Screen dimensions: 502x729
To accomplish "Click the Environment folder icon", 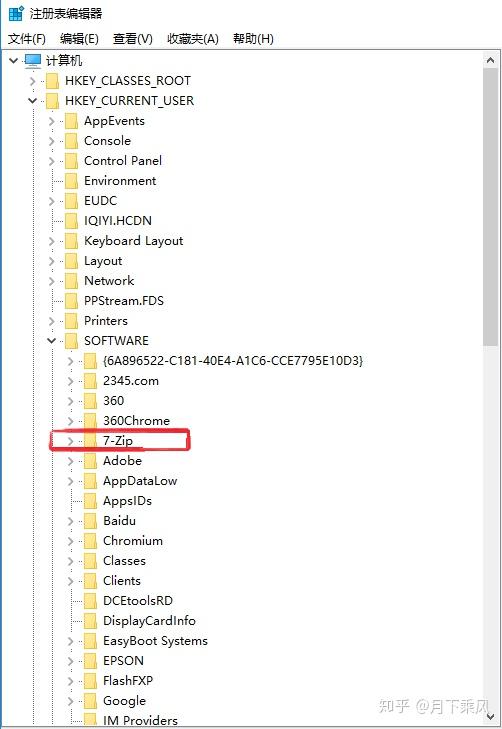I will click(72, 181).
